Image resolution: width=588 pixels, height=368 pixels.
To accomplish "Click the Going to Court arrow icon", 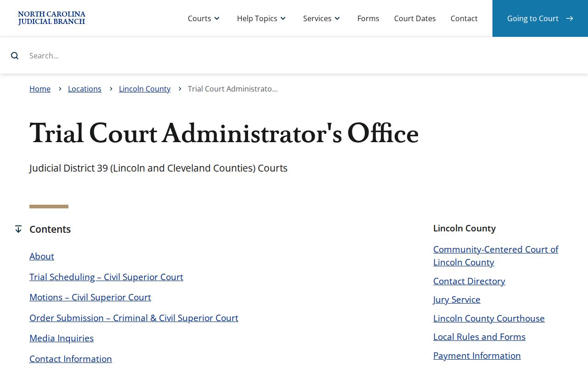I will [570, 18].
